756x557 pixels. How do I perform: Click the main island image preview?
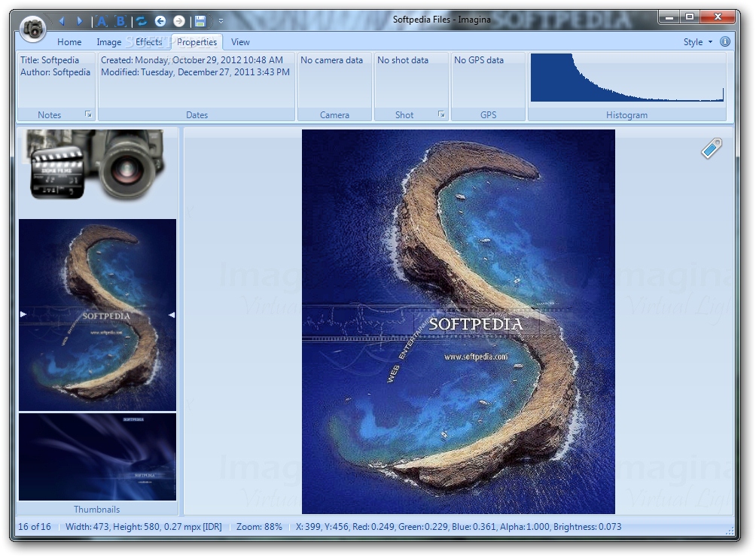click(458, 321)
